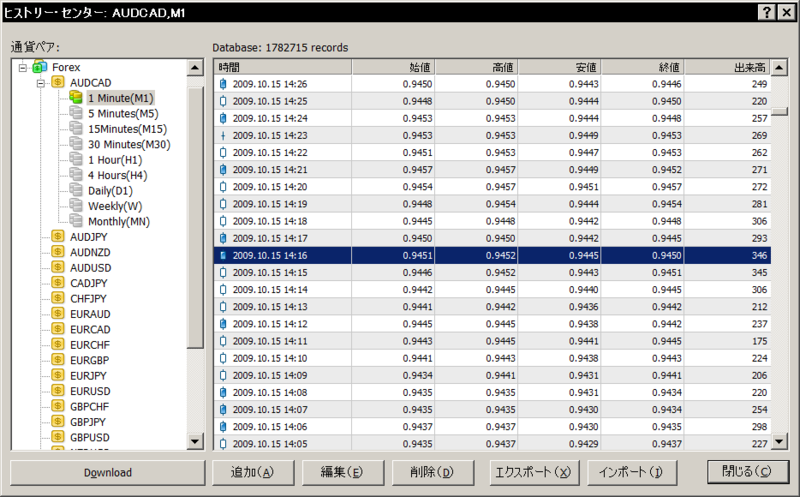Click the AUDUSD coin icon

(58, 267)
